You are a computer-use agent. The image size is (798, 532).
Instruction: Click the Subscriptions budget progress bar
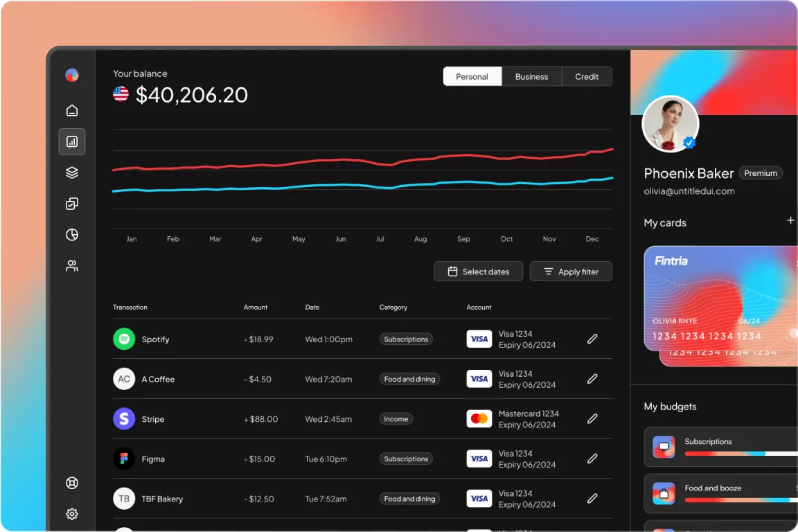(x=741, y=453)
